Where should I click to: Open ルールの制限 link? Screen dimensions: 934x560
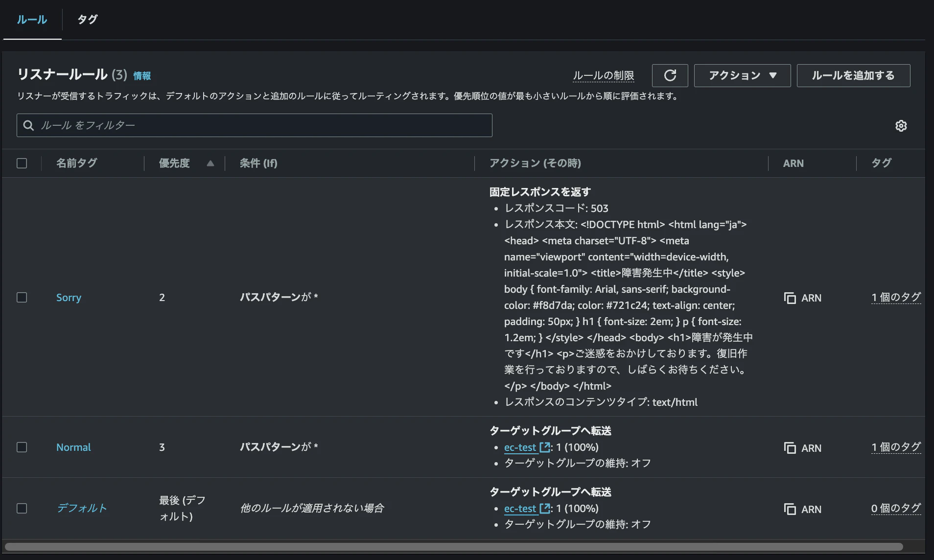(x=603, y=75)
